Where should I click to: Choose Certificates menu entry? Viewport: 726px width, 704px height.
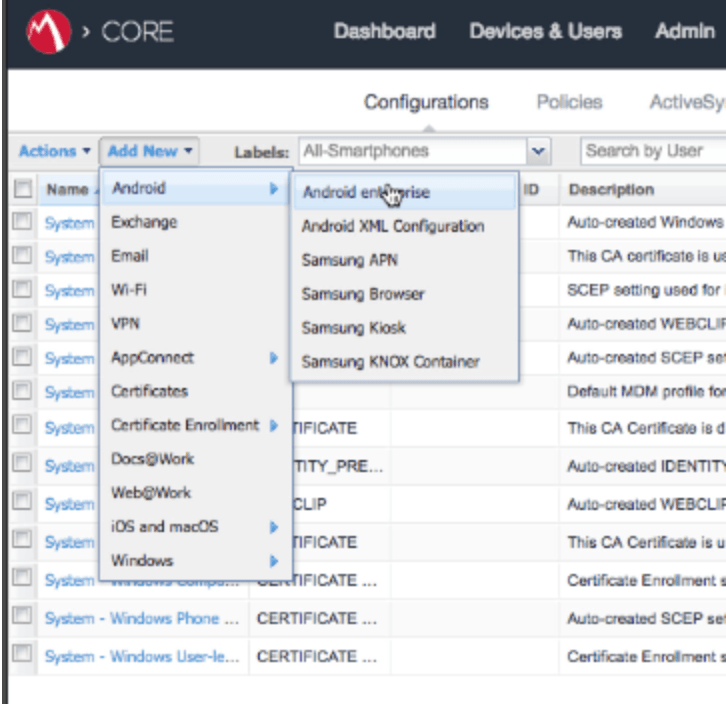click(195, 391)
